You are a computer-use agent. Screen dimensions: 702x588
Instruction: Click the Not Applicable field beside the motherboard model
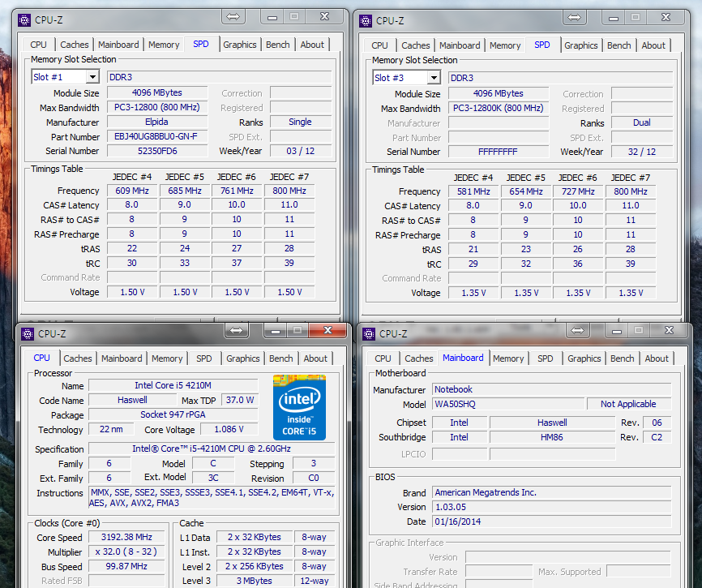[x=628, y=404]
